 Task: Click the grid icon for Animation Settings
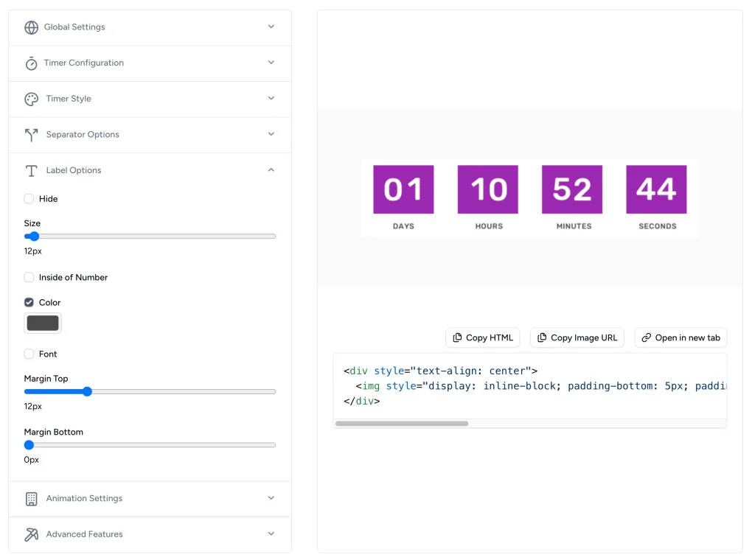pyautogui.click(x=31, y=499)
